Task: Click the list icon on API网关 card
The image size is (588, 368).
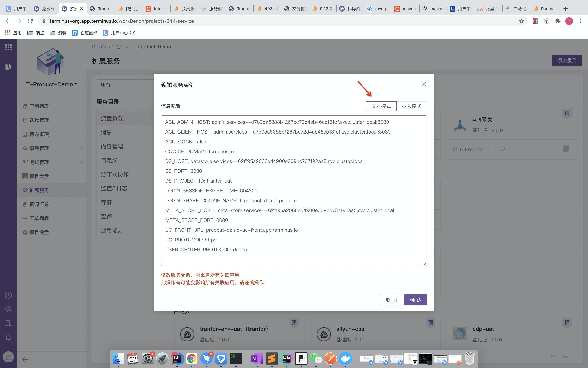Action: [x=566, y=149]
